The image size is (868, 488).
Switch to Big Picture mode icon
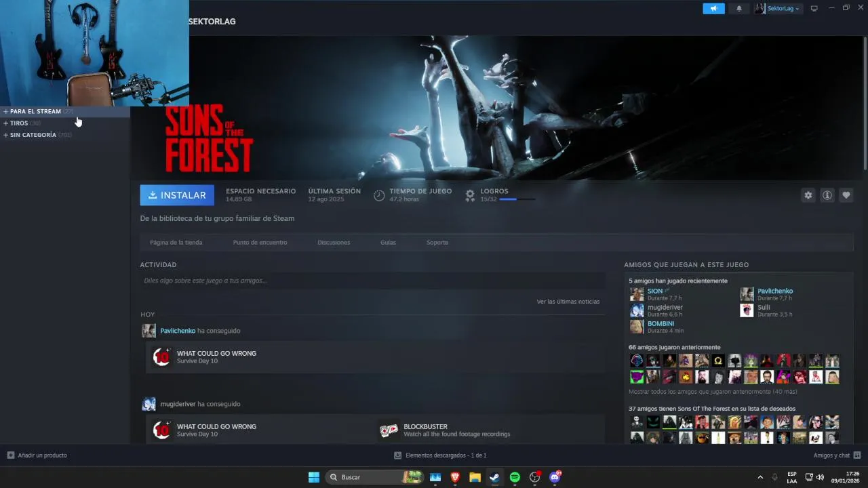814,9
